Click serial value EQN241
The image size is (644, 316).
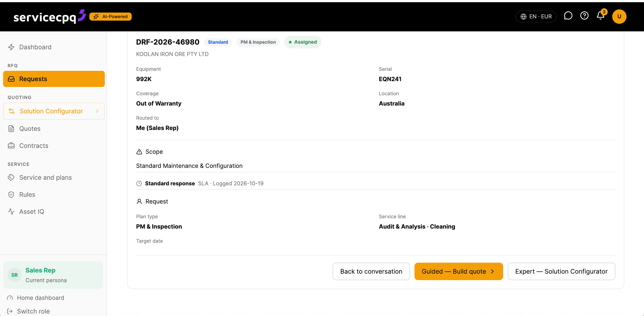click(x=390, y=79)
